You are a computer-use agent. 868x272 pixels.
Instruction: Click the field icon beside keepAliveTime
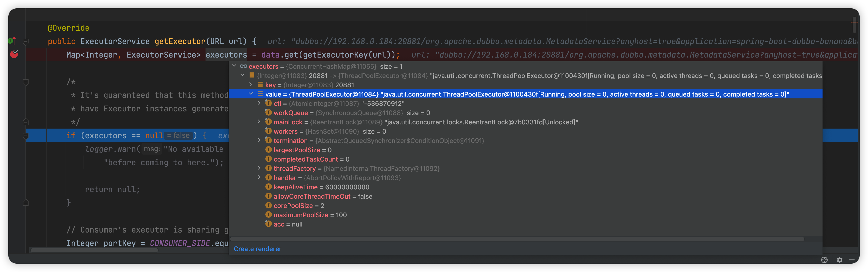point(268,186)
